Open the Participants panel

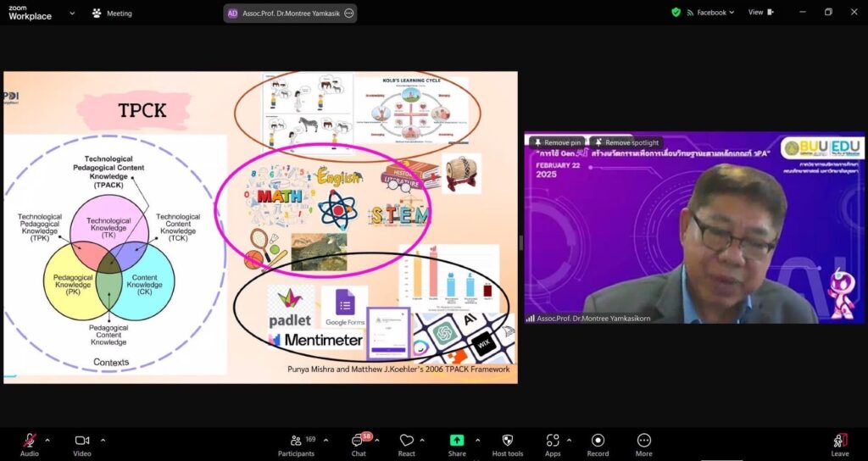296,441
